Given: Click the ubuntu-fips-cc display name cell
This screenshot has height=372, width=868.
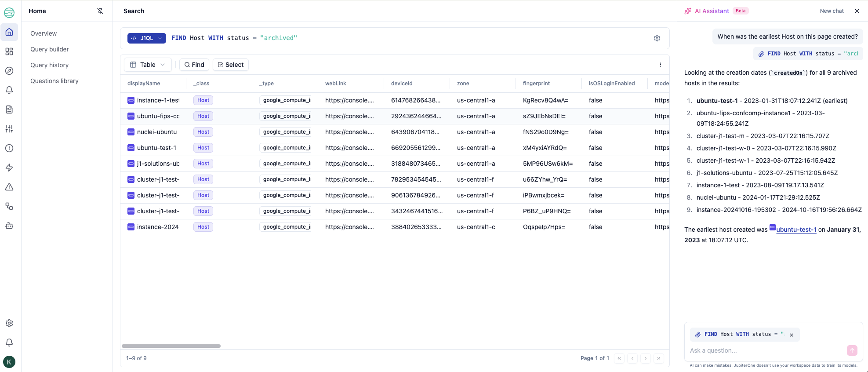Looking at the screenshot, I should [158, 116].
